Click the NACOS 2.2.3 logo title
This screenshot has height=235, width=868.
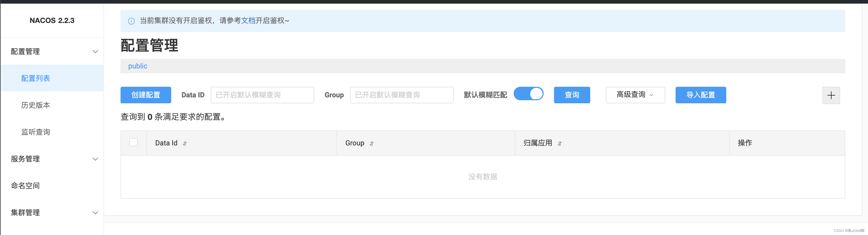click(52, 21)
